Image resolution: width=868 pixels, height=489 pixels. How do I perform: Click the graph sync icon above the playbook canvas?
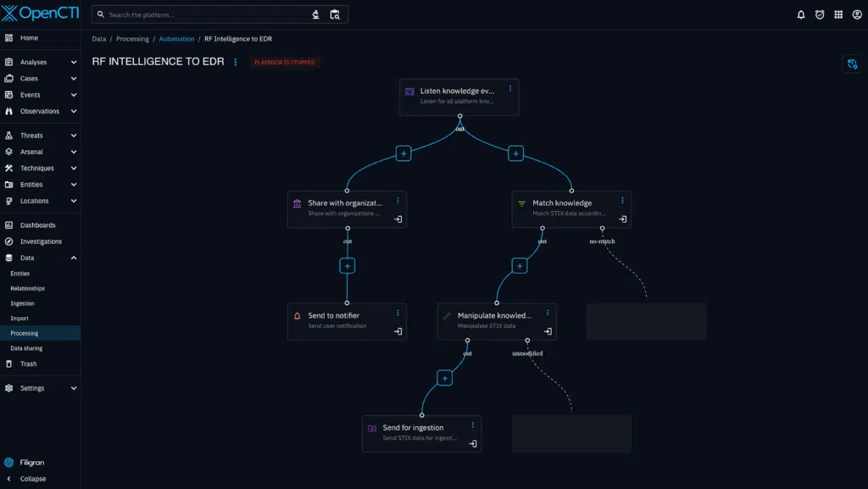tap(853, 63)
